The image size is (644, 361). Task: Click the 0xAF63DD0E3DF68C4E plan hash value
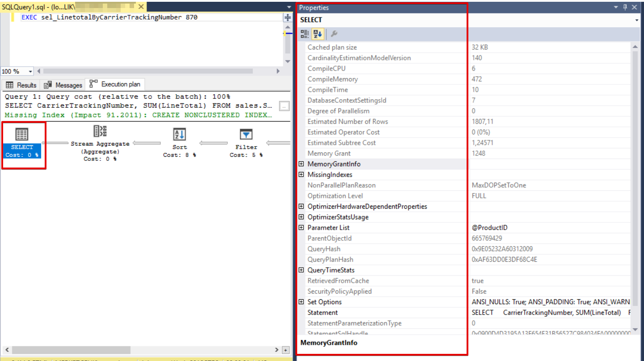click(x=505, y=260)
